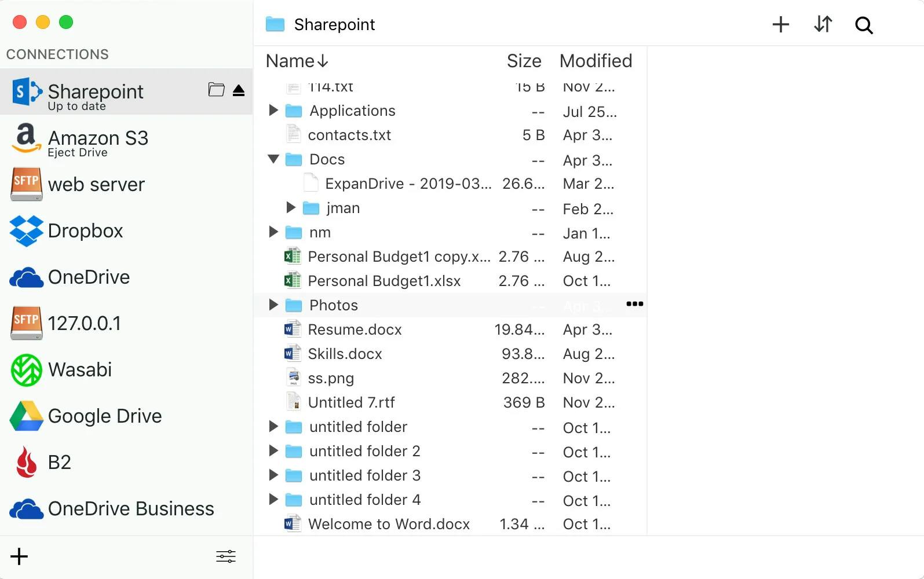Click the 127.0.0.1 SFTP drive icon
The height and width of the screenshot is (579, 924).
click(26, 323)
